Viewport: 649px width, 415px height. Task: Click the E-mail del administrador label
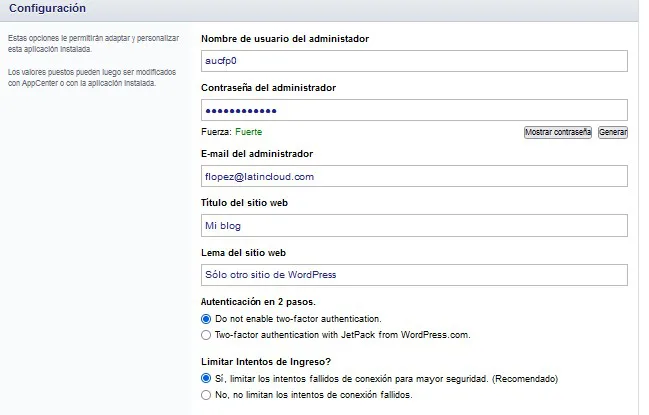[x=257, y=153]
